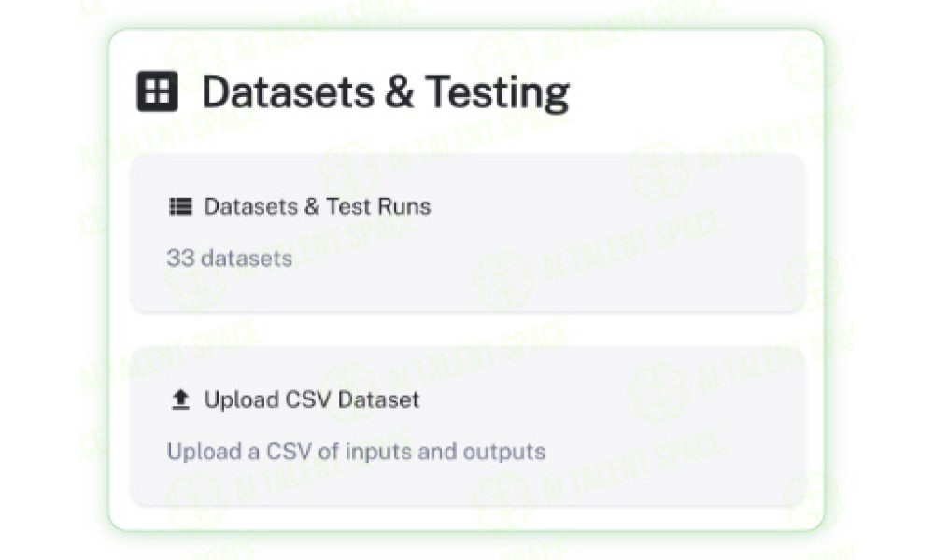Screen dimensions: 934x560
Task: Select the Upload CSV Dataset label
Action: (312, 399)
